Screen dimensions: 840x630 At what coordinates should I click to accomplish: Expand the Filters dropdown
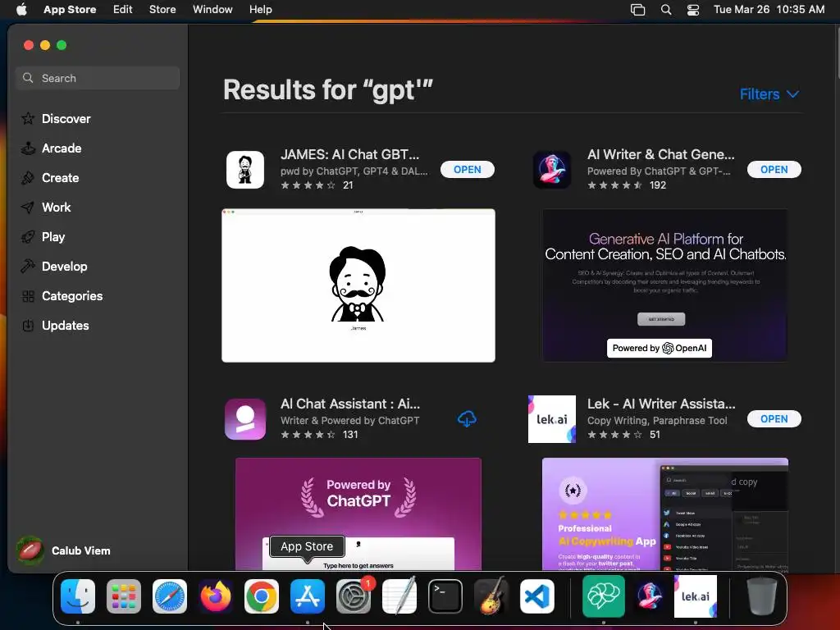(769, 94)
